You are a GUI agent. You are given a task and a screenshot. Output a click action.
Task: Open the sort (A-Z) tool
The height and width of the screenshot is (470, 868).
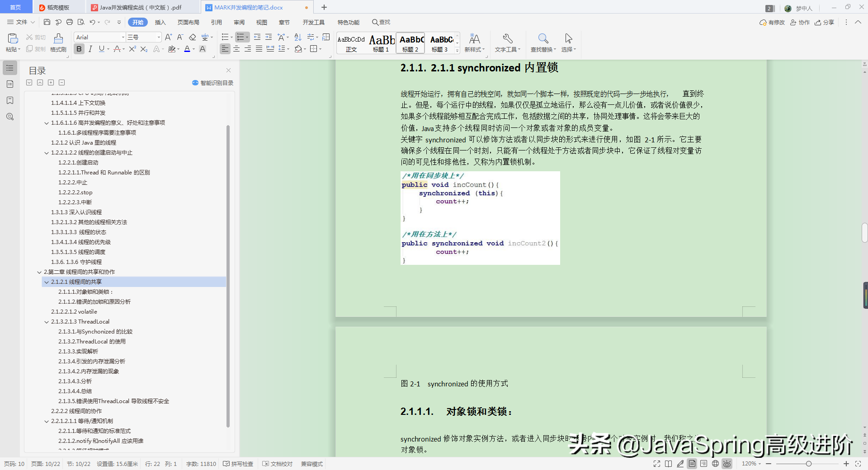click(x=297, y=37)
